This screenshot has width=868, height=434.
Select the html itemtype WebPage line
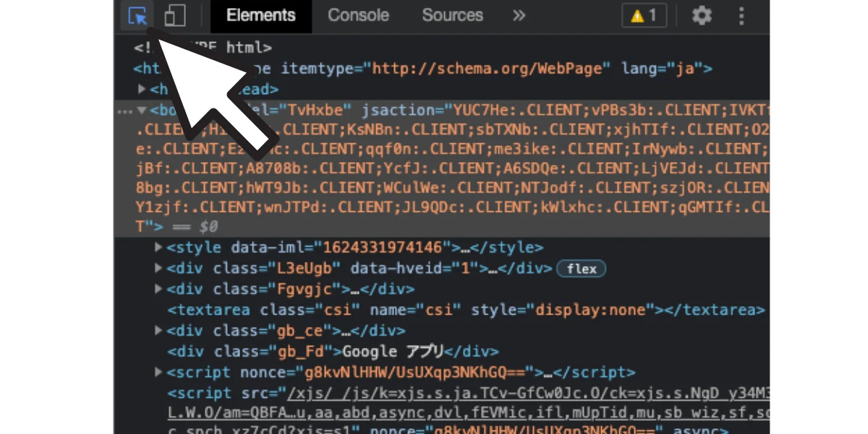pos(423,69)
